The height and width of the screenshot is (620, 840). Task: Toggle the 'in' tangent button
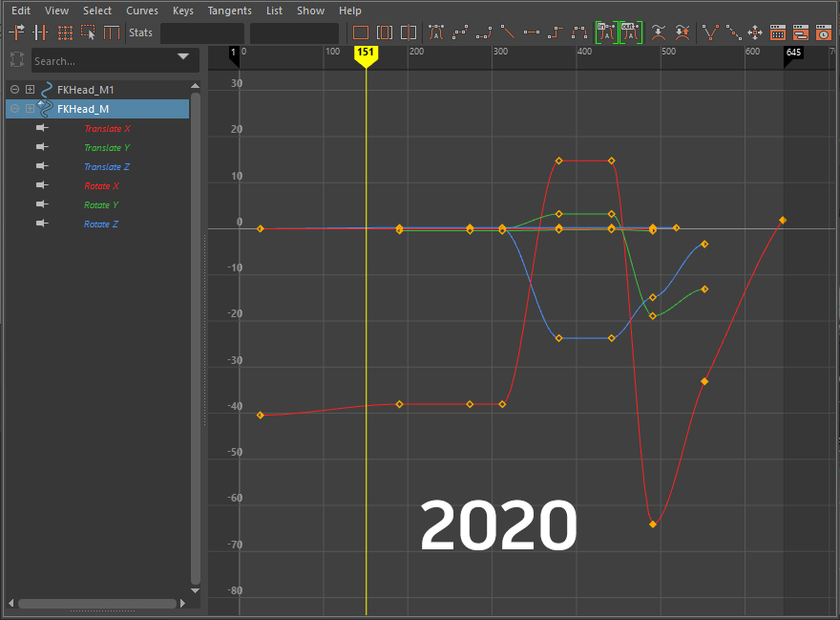(605, 32)
